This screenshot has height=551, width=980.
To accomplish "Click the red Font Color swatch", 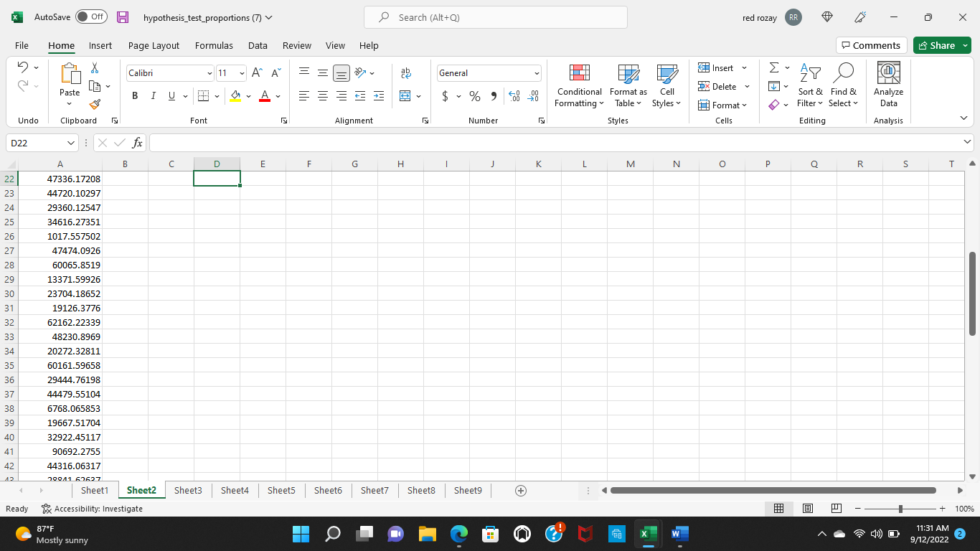I will (265, 96).
